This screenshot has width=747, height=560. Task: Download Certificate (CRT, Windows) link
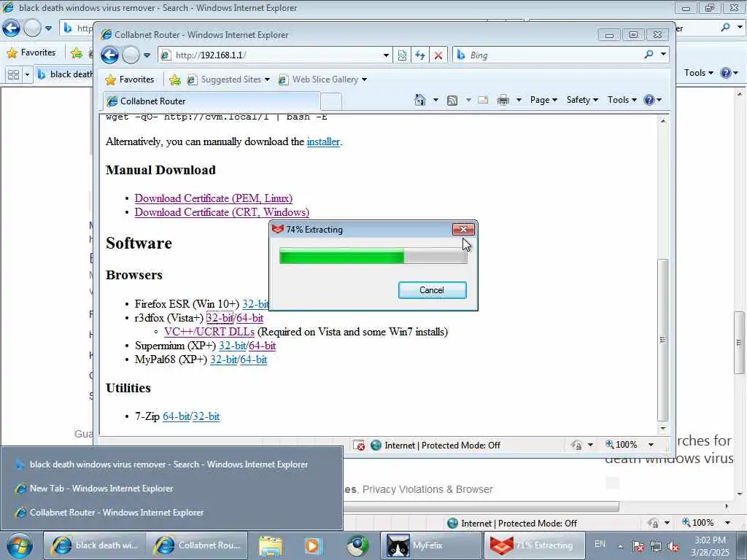tap(222, 212)
